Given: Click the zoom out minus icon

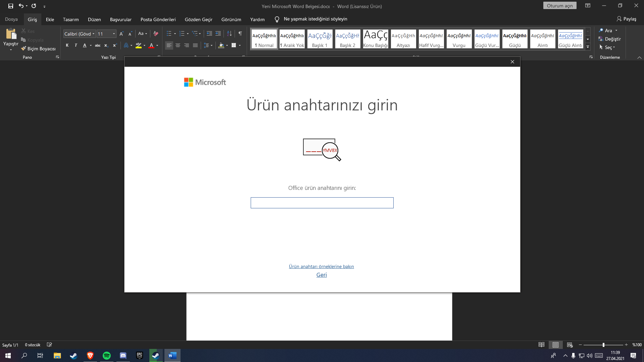Looking at the screenshot, I should (x=580, y=345).
